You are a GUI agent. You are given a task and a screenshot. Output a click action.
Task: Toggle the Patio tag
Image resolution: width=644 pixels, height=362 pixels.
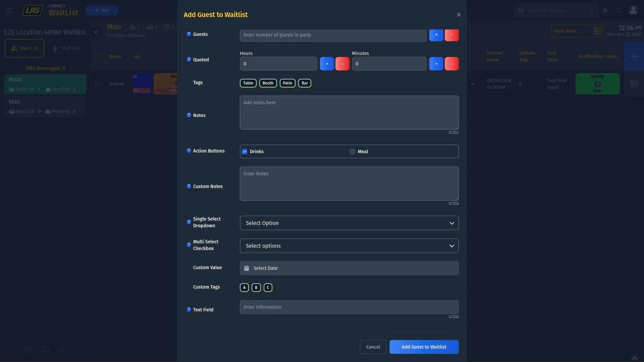click(x=287, y=83)
